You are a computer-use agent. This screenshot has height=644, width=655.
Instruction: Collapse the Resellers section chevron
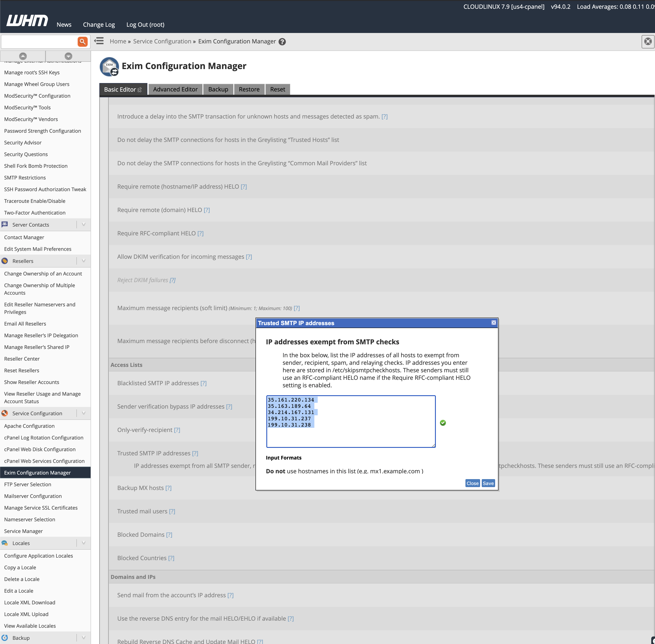pos(83,261)
